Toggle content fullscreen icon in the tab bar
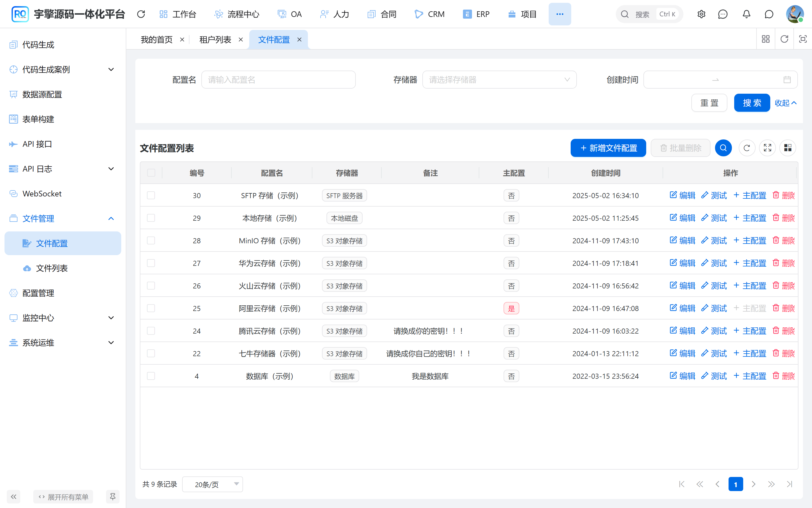The image size is (812, 508). click(x=803, y=39)
